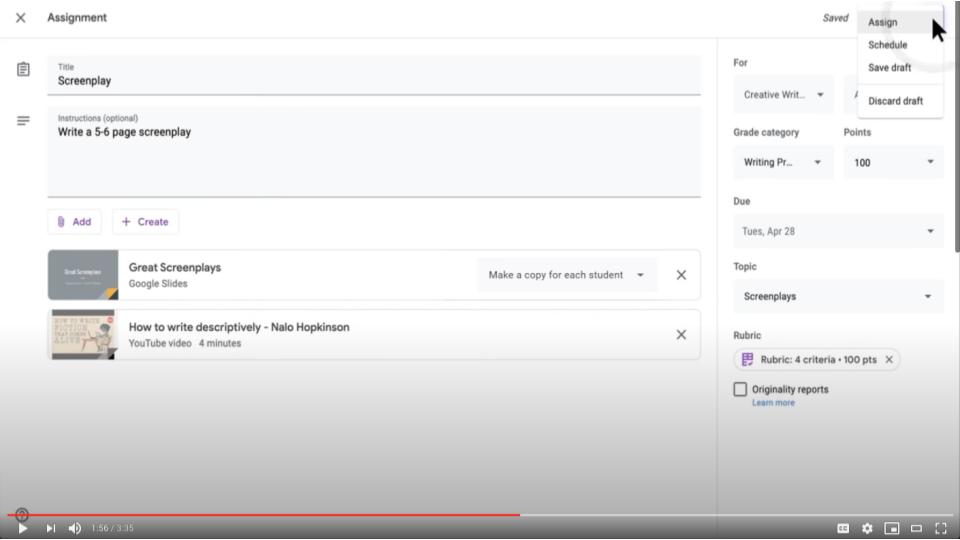
Task: Open the 'Make a copy for each student' dropdown
Action: tap(566, 275)
